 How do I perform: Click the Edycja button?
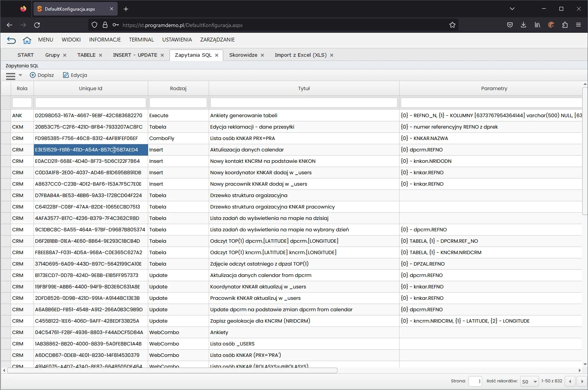75,75
